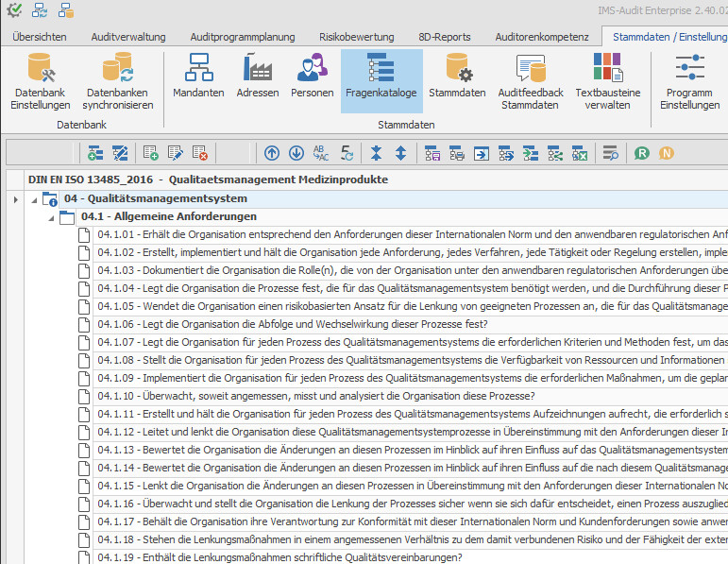Click the print catalog tree icon
Image resolution: width=728 pixels, height=564 pixels.
pyautogui.click(x=457, y=153)
